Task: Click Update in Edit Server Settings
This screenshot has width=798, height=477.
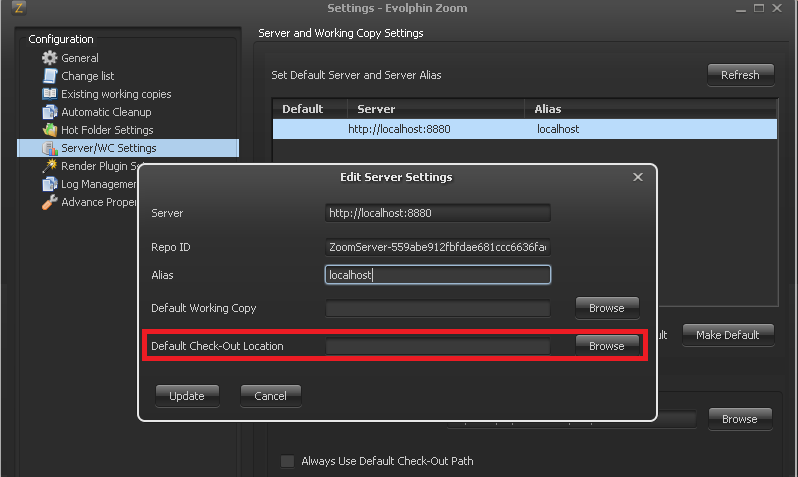Action: (x=187, y=396)
